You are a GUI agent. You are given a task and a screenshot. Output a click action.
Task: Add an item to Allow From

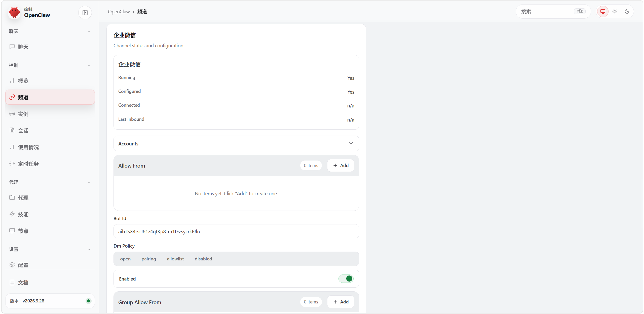coord(340,166)
